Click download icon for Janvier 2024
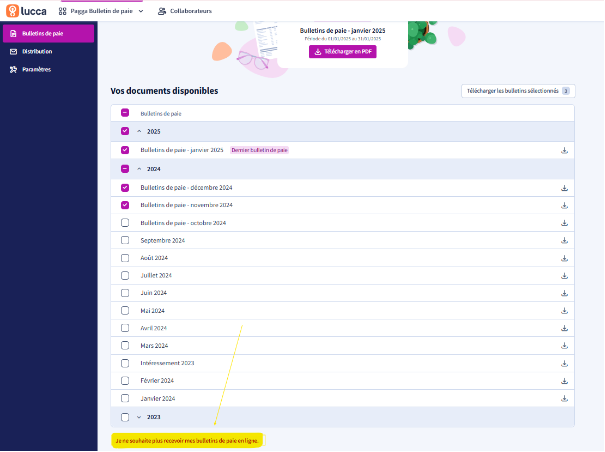The image size is (605, 452). click(564, 398)
